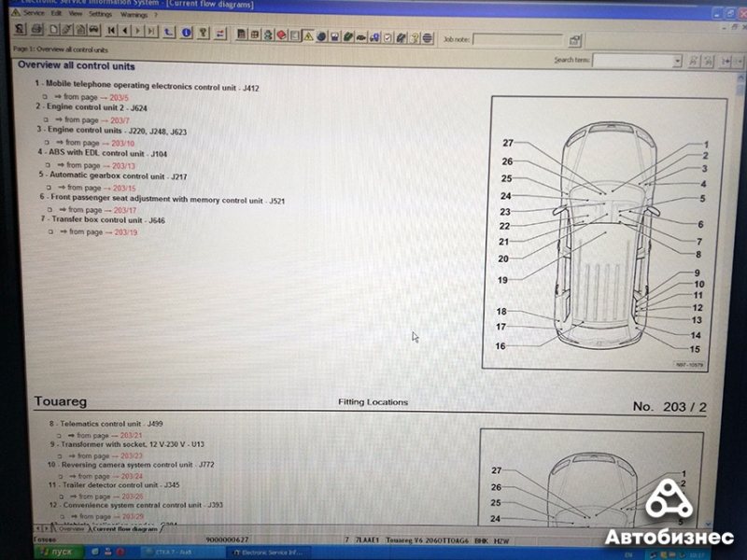Click the 'Fitting Locations' page header text

tap(373, 402)
